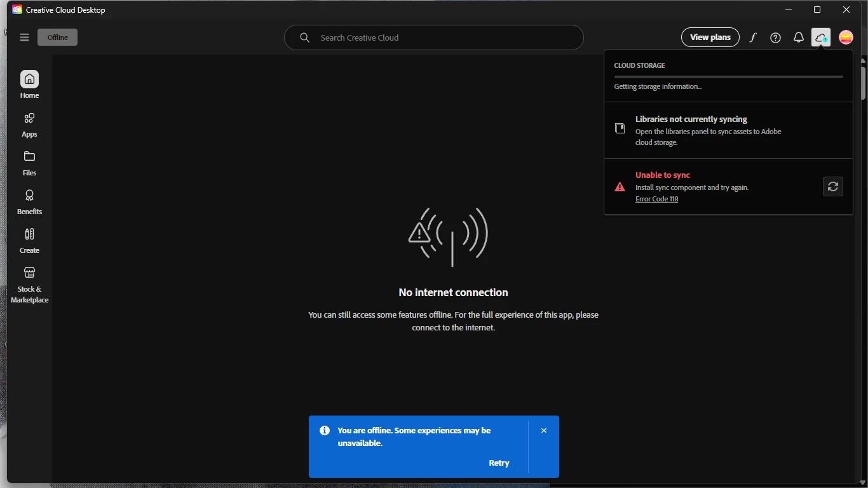Click the cloud storage progress bar
868x488 pixels.
[x=728, y=77]
